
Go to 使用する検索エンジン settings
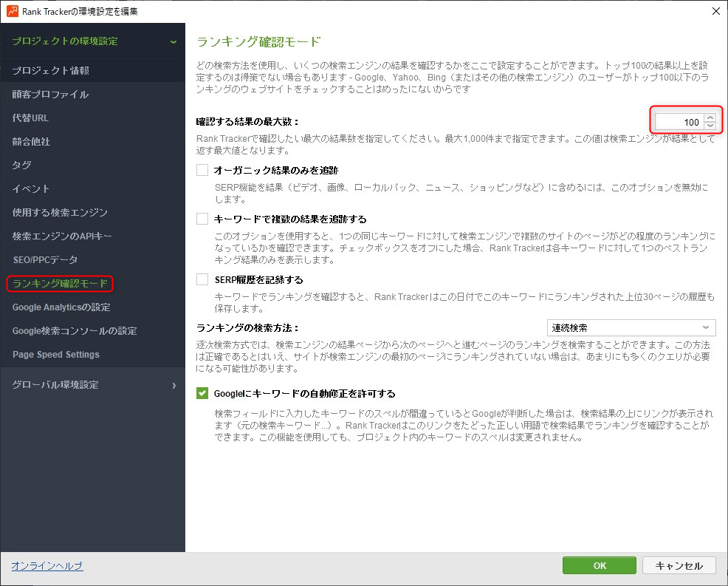[60, 213]
